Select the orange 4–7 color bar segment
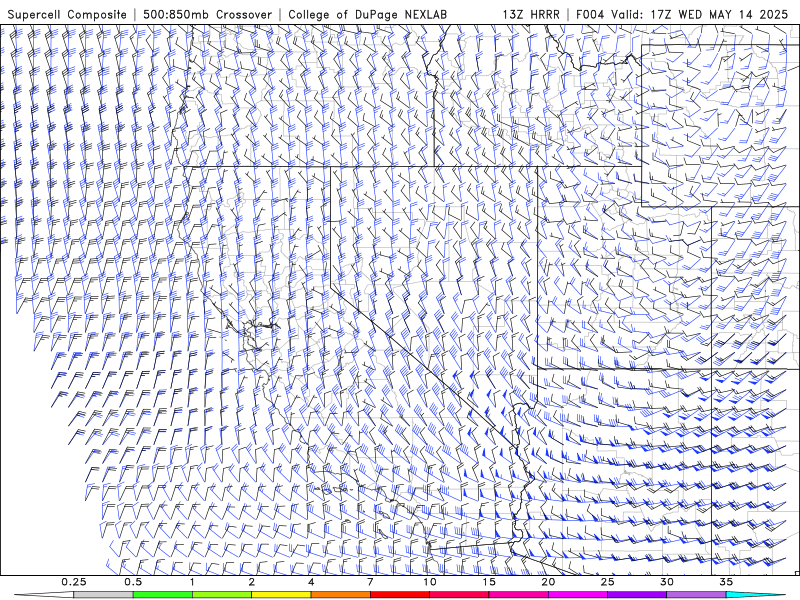Screen dimensions: 800x600 click(x=340, y=595)
